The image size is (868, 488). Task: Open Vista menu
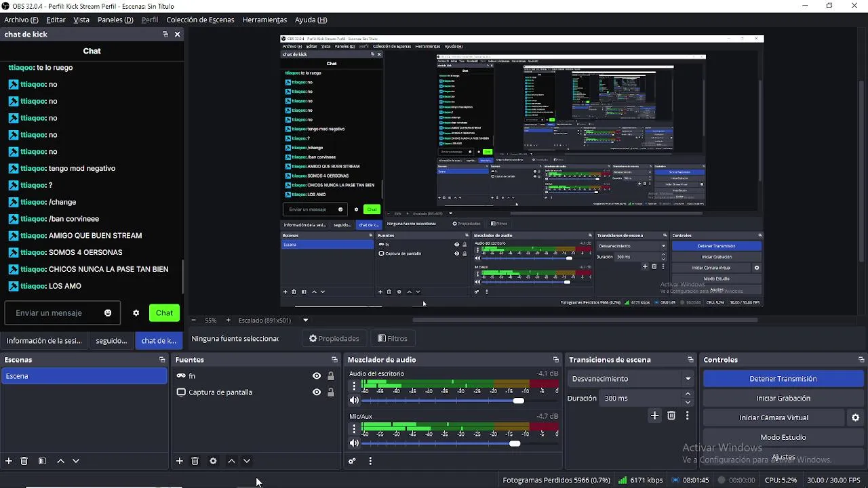click(81, 20)
